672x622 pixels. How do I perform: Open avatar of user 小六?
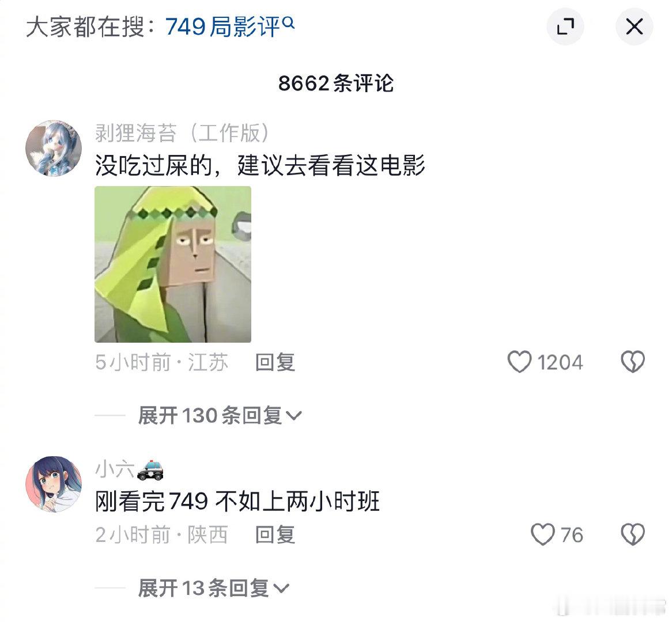pyautogui.click(x=54, y=484)
